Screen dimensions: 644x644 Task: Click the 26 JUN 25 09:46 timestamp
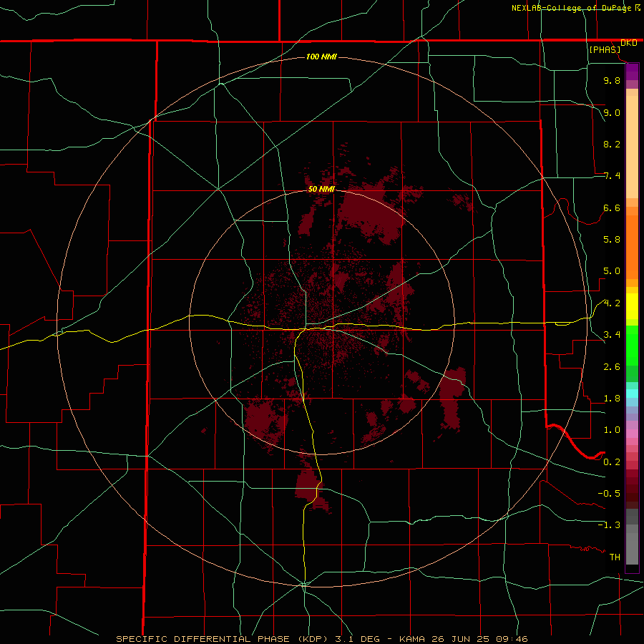[479, 639]
